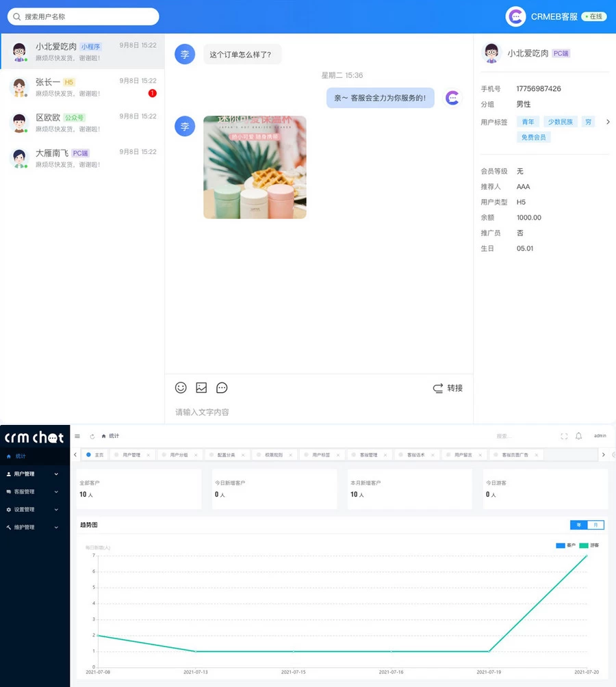Click the picture upload icon in chat toolbar

201,387
